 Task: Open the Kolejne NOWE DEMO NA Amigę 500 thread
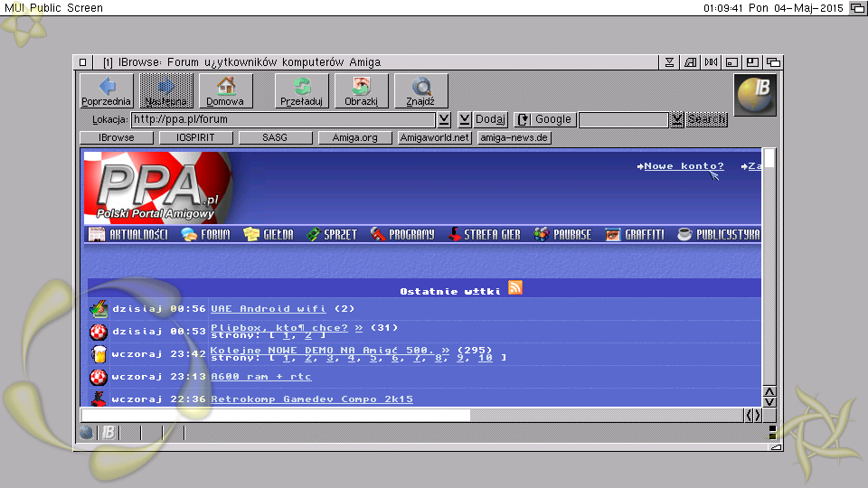tap(320, 350)
